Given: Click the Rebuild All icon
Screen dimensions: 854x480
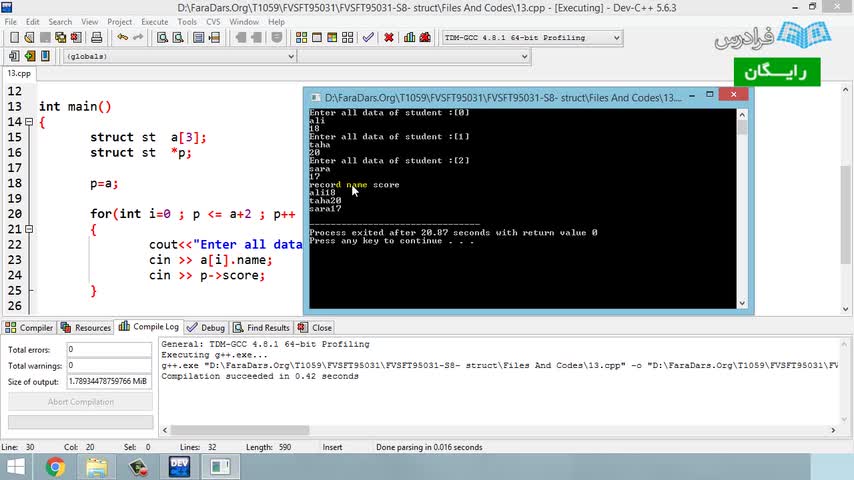Looking at the screenshot, I should [x=347, y=38].
